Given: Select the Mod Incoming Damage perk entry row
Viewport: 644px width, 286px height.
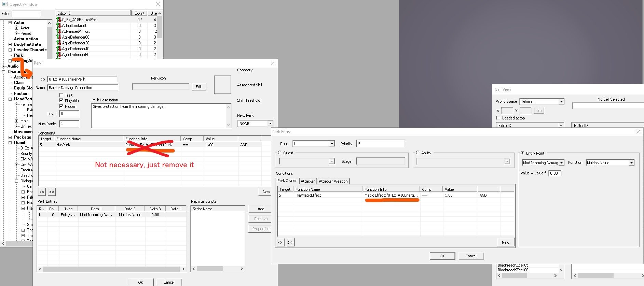Looking at the screenshot, I should point(111,215).
